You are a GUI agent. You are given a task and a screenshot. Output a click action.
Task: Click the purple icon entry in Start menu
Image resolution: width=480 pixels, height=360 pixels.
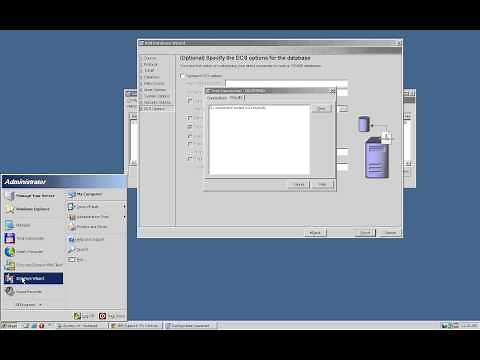(33, 238)
